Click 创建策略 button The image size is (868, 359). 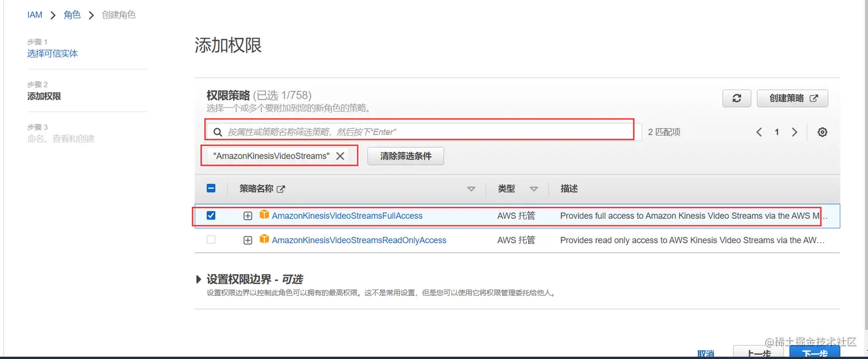pyautogui.click(x=793, y=98)
